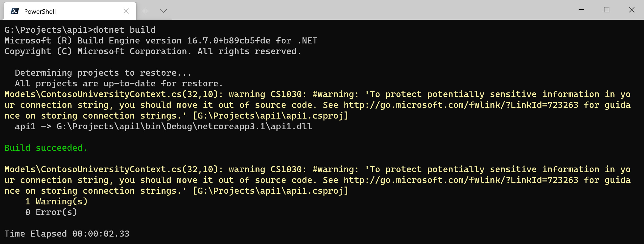Viewport: 644px width, 244px height.
Task: Open a new tab with plus icon
Action: 145,11
